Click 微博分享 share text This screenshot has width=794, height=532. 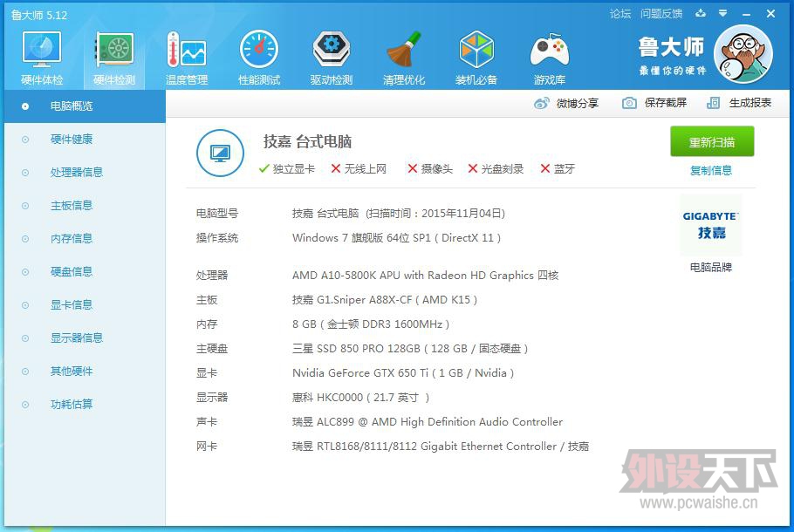click(578, 103)
